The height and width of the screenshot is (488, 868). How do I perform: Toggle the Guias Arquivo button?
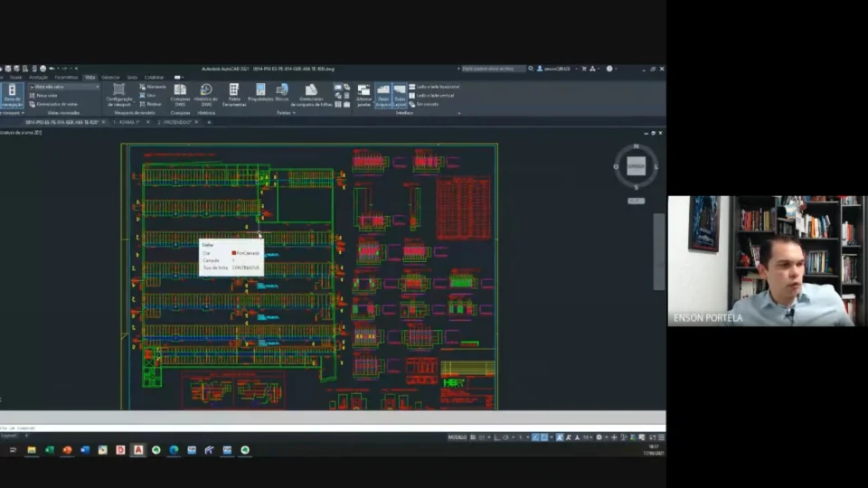(x=383, y=95)
